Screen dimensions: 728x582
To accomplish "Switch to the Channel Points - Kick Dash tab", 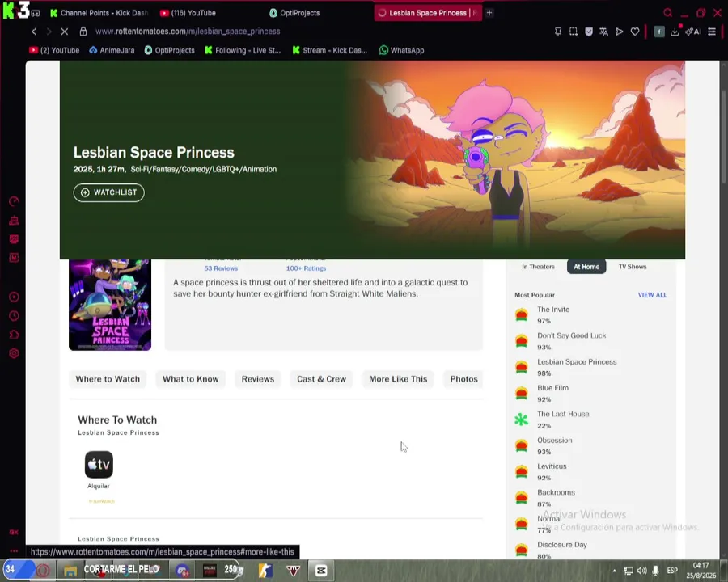I will click(x=99, y=13).
